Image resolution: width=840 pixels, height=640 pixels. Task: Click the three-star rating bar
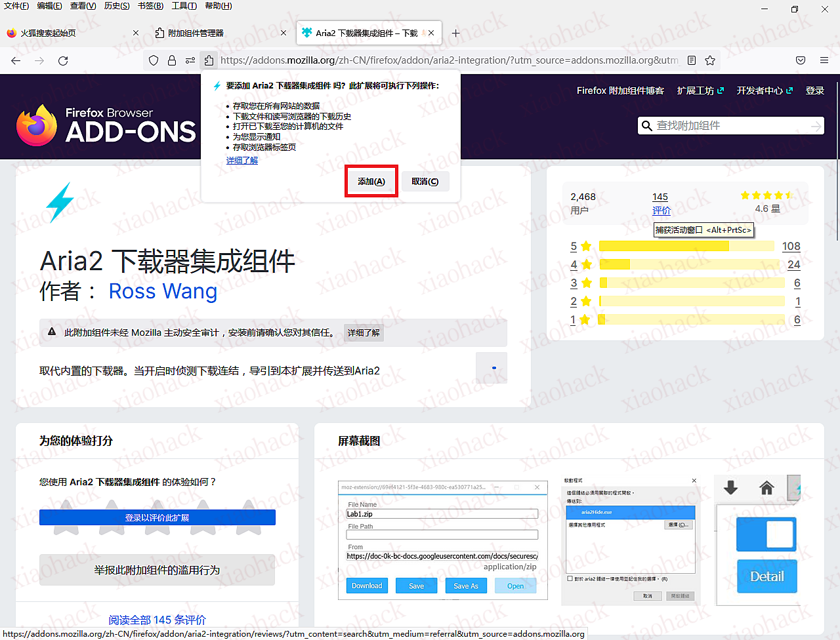[692, 283]
